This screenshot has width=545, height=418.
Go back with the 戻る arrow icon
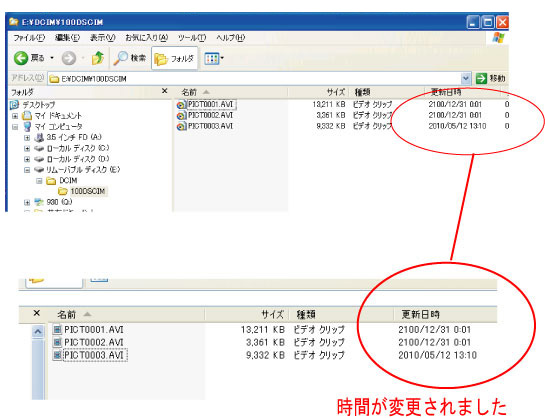click(21, 58)
